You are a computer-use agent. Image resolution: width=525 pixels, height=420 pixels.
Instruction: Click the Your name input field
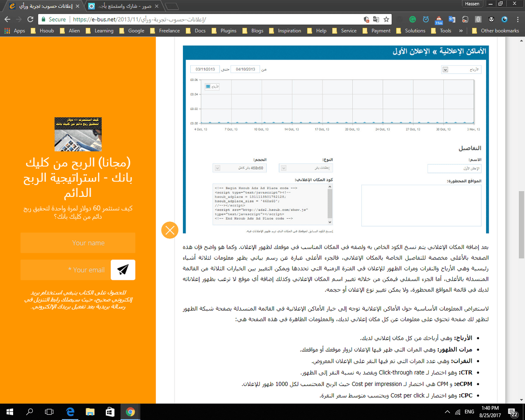pyautogui.click(x=78, y=243)
